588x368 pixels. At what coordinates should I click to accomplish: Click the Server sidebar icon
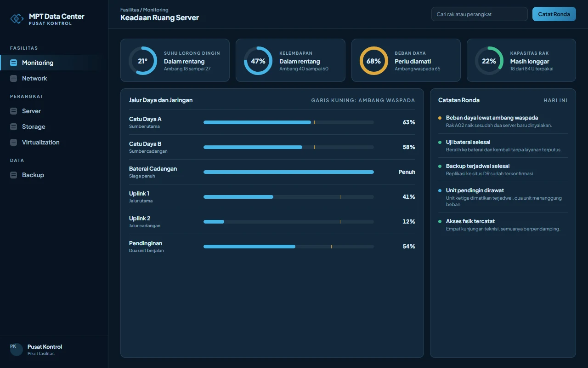point(13,111)
